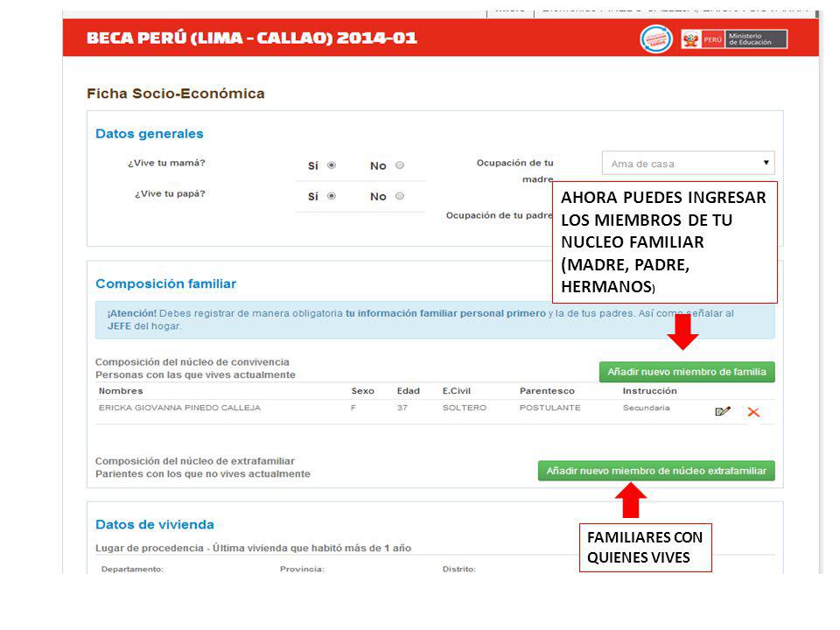The image size is (840, 630).
Task: Select Sí for ¿Vive tu papá?
Action: pyautogui.click(x=332, y=196)
